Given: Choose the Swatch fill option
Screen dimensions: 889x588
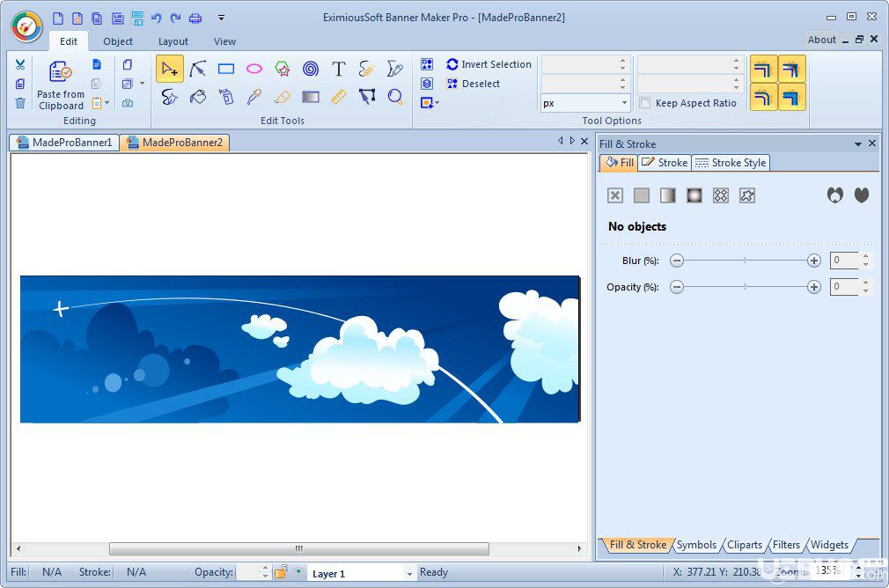Looking at the screenshot, I should (747, 195).
